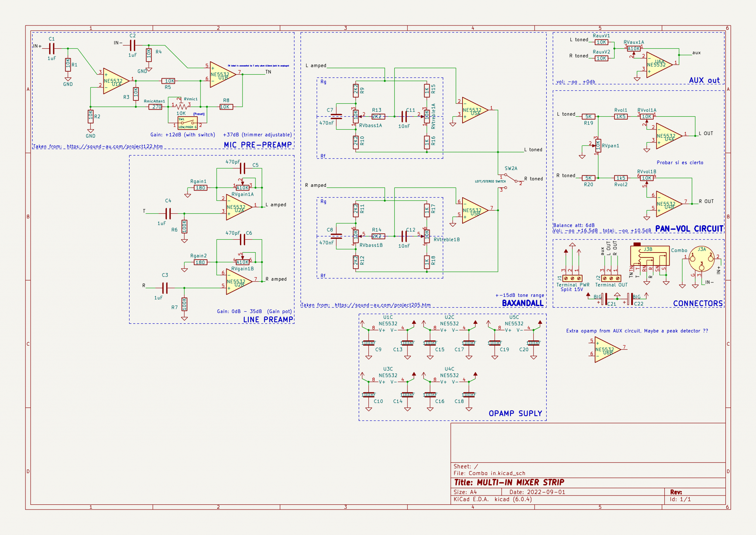Image resolution: width=756 pixels, height=535 pixels.
Task: Select the RVpan1 pan potentiometer
Action: tap(598, 146)
